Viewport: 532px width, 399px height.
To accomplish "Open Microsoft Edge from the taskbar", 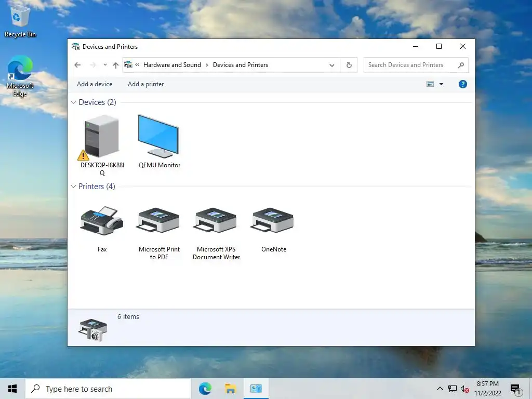I will click(x=205, y=389).
